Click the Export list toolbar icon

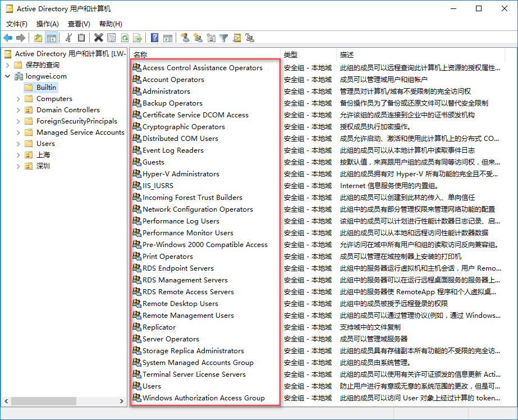point(137,38)
